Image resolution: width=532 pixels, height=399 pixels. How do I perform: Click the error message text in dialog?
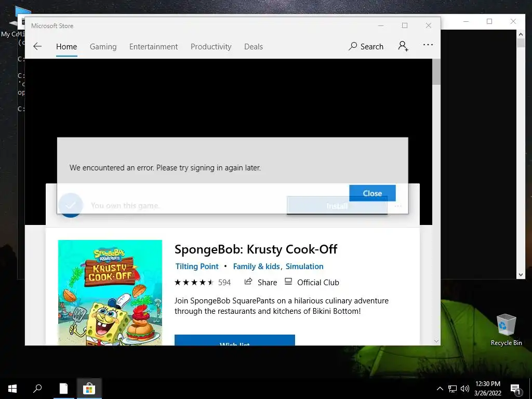pos(165,168)
